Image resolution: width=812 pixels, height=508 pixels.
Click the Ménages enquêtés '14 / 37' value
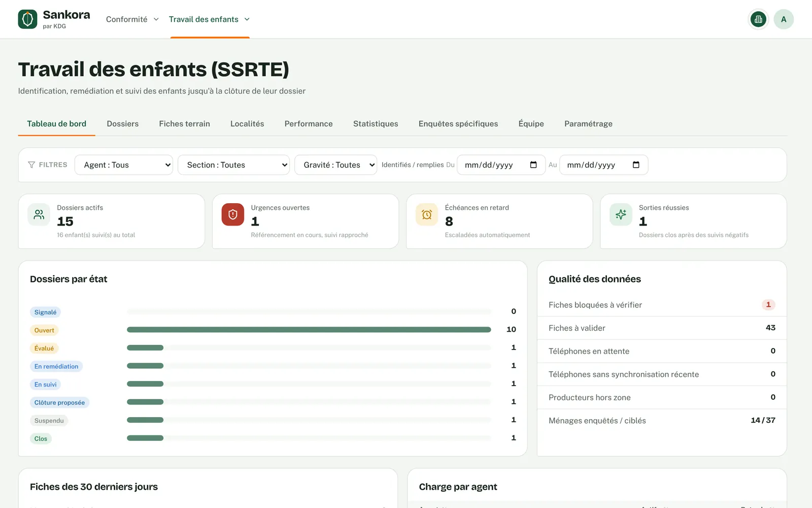click(x=763, y=420)
